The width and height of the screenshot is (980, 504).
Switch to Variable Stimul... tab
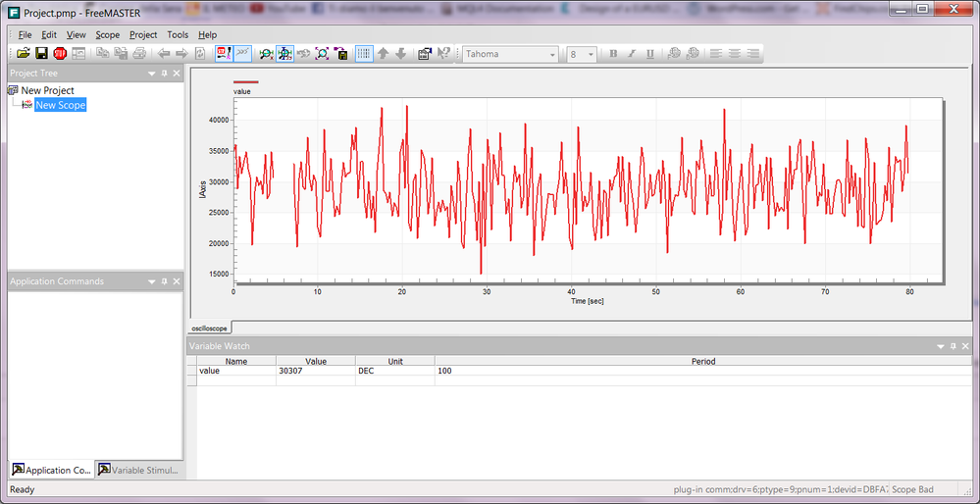click(138, 470)
